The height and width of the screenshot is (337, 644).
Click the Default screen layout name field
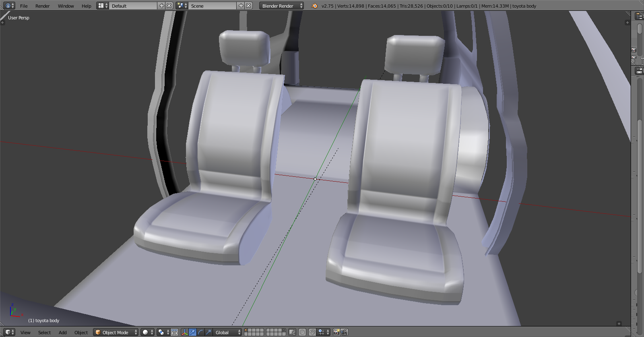coord(133,6)
